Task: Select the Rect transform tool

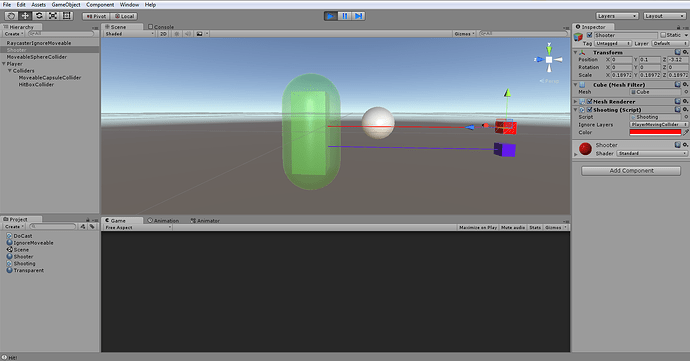Action: [x=66, y=16]
